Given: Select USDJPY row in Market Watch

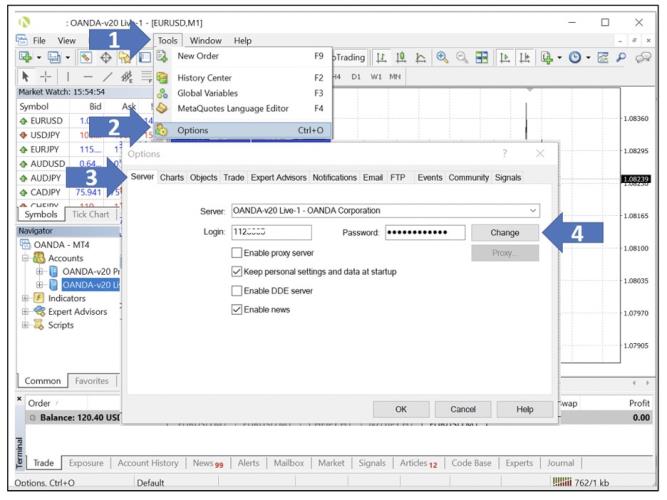Looking at the screenshot, I should (x=85, y=135).
